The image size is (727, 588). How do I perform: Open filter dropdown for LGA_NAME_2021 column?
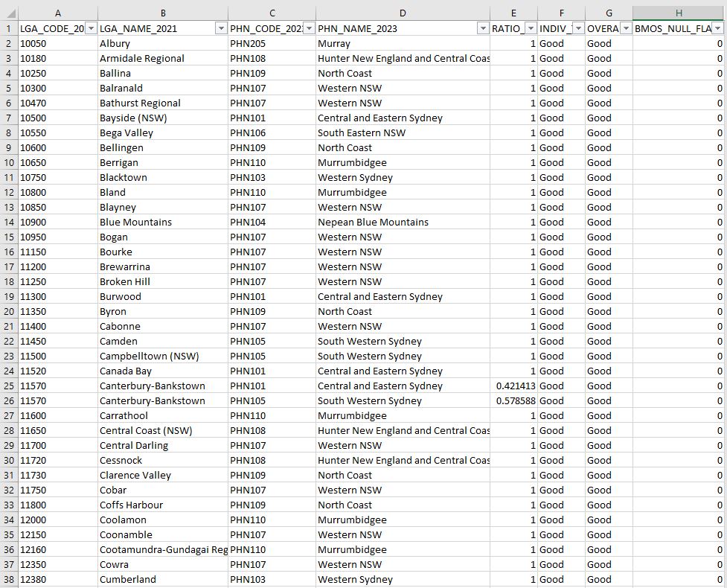click(x=221, y=28)
